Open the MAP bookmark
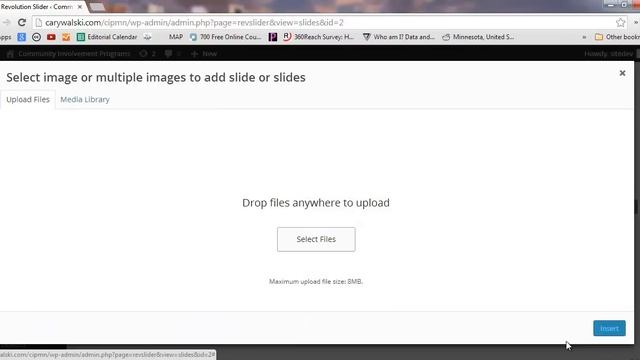640x360 pixels. (176, 37)
